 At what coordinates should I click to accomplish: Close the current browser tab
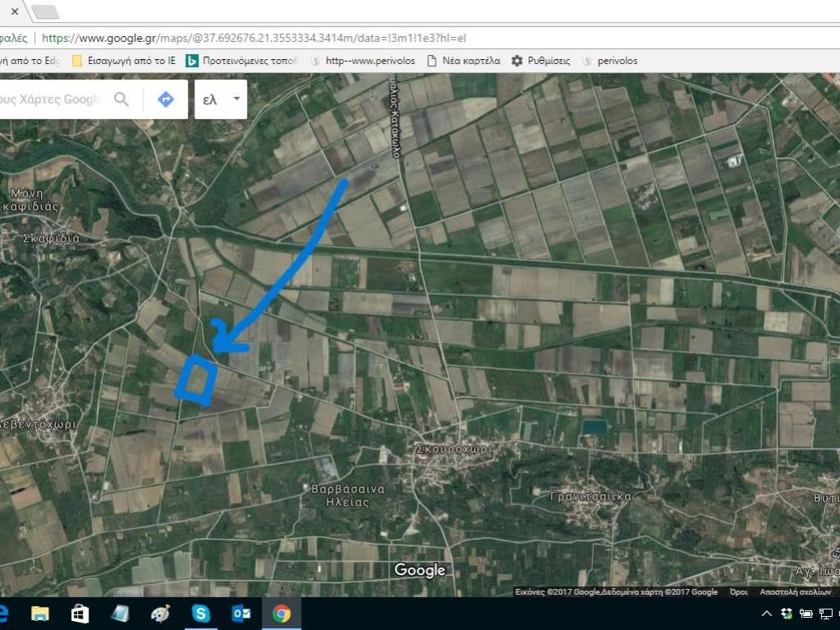15,11
